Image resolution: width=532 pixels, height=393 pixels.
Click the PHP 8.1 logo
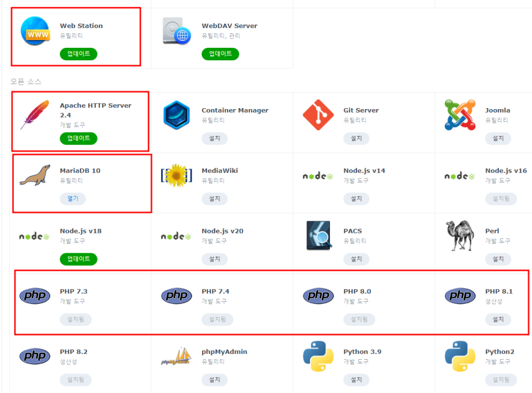[460, 296]
